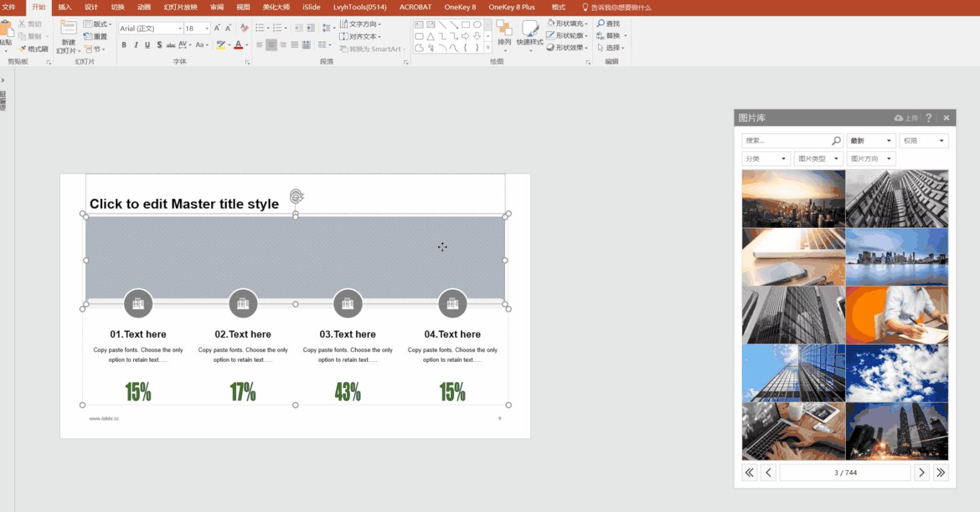
Task: Open the sort order dropdown showing 最新
Action: point(871,141)
